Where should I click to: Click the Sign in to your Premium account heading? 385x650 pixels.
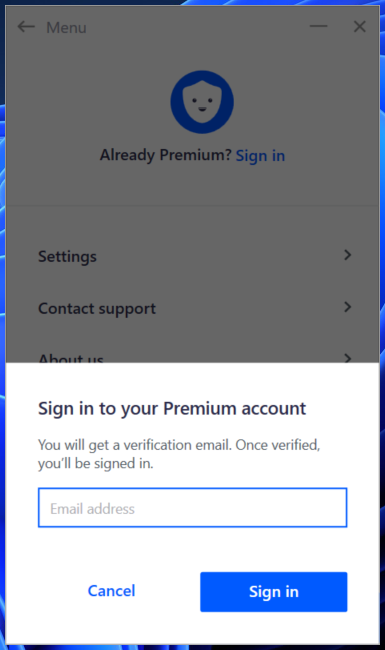click(x=172, y=409)
